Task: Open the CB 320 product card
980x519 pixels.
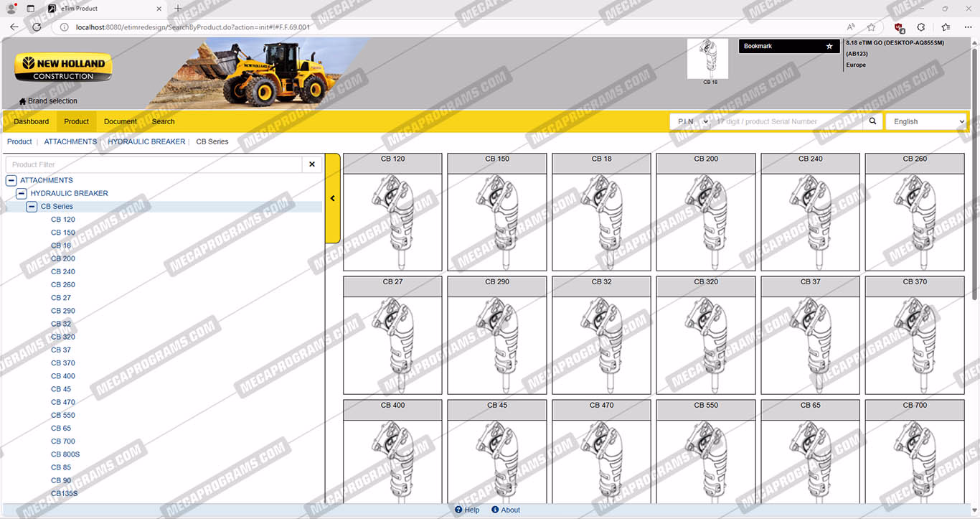Action: pos(706,335)
